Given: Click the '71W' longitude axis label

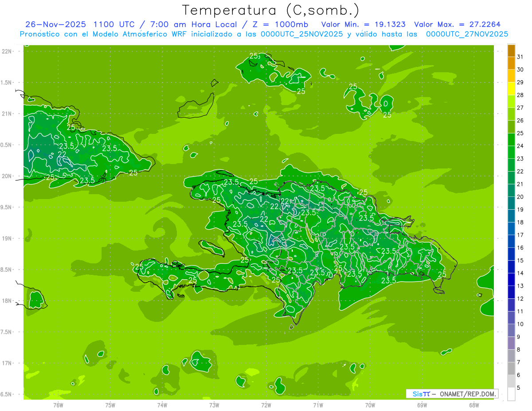Looking at the screenshot, I should 318,405.
